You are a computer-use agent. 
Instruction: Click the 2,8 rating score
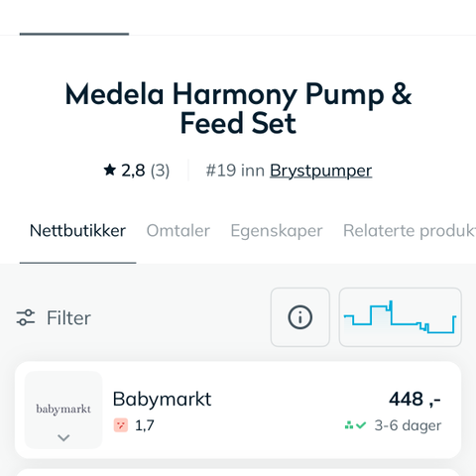133,171
